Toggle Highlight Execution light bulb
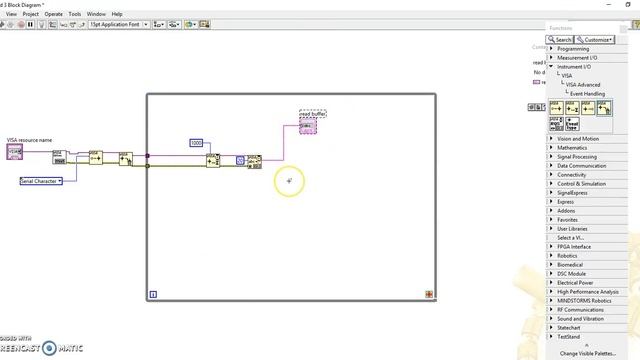640x360 pixels. click(41, 24)
